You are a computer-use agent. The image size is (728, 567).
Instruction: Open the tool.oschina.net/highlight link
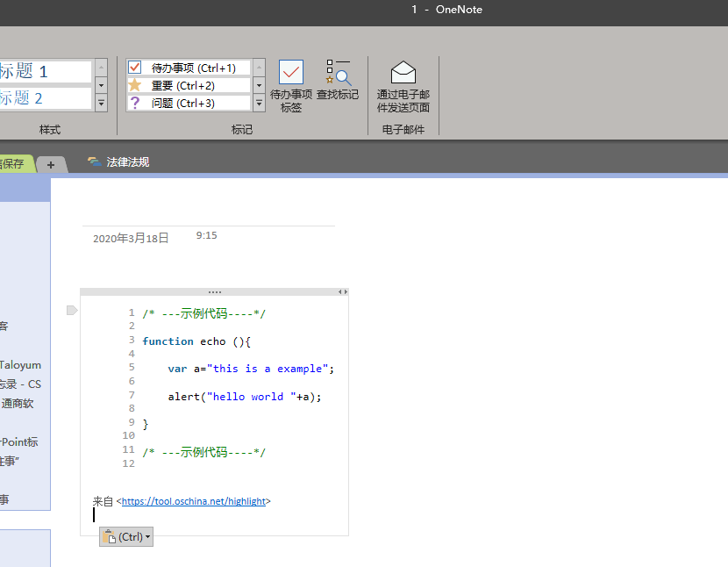(193, 501)
